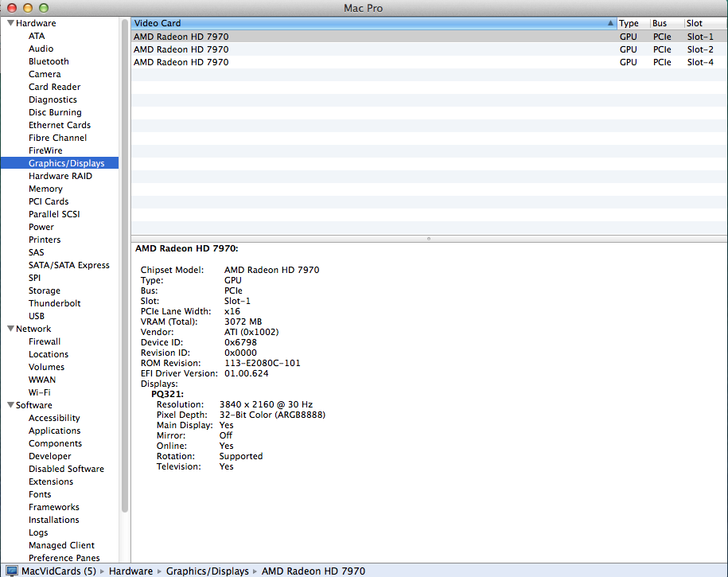
Task: Click the MacVidCards computer icon in path bar
Action: tap(12, 571)
